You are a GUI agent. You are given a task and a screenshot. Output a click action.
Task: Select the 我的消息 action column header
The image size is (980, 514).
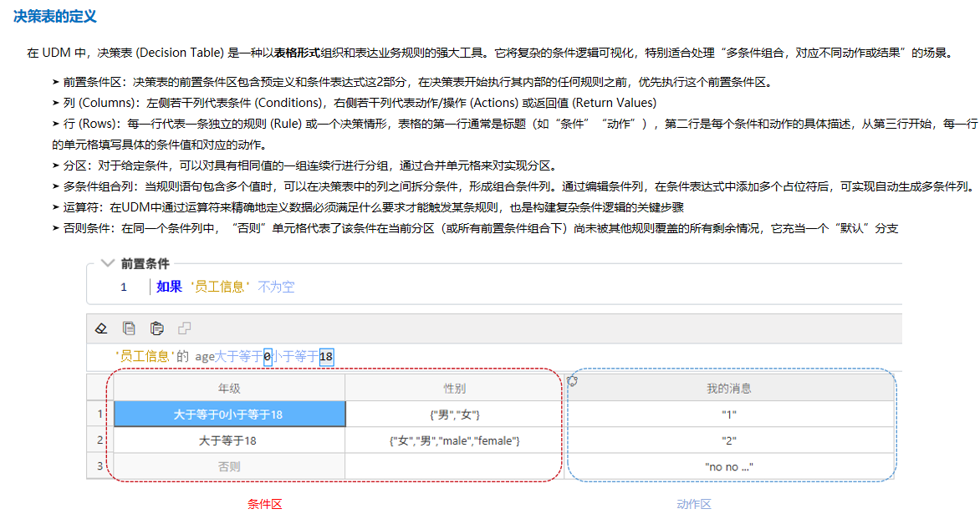point(728,388)
